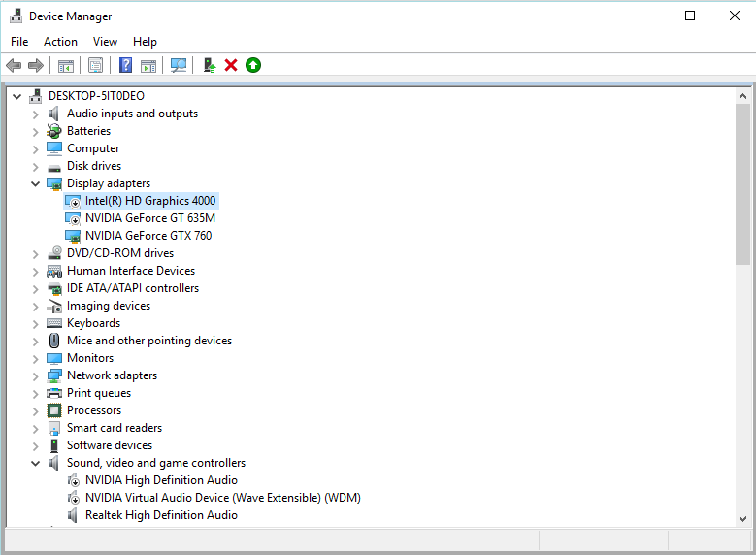Select the Keyboards label
This screenshot has width=756, height=555.
93,323
